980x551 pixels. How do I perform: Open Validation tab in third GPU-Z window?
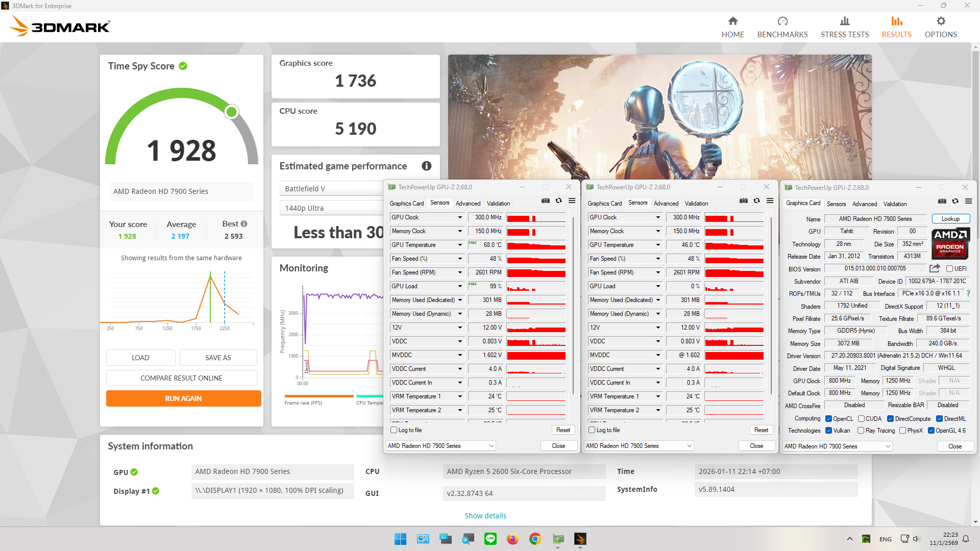[x=895, y=204]
